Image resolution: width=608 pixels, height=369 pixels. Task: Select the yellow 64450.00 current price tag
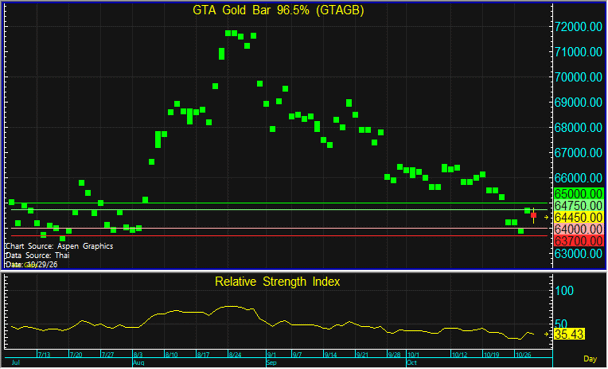(x=579, y=217)
